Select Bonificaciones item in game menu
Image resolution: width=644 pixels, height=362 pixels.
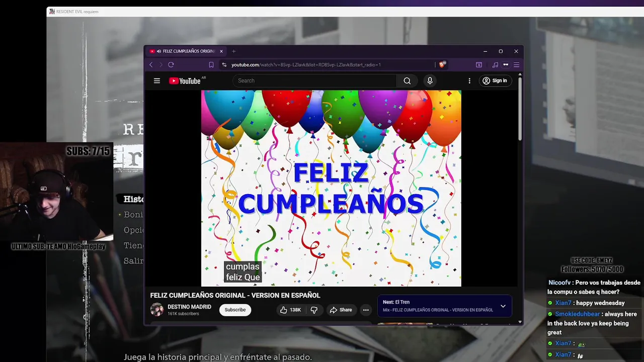pos(134,215)
